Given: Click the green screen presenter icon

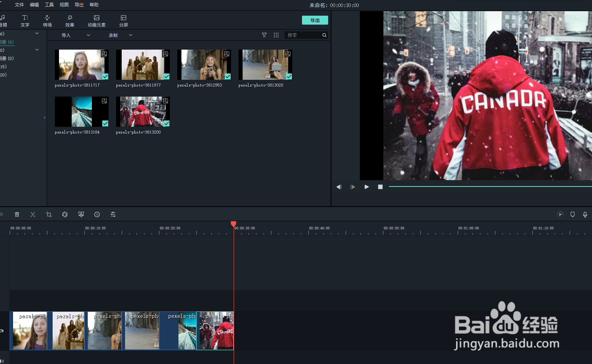Looking at the screenshot, I should [x=81, y=214].
